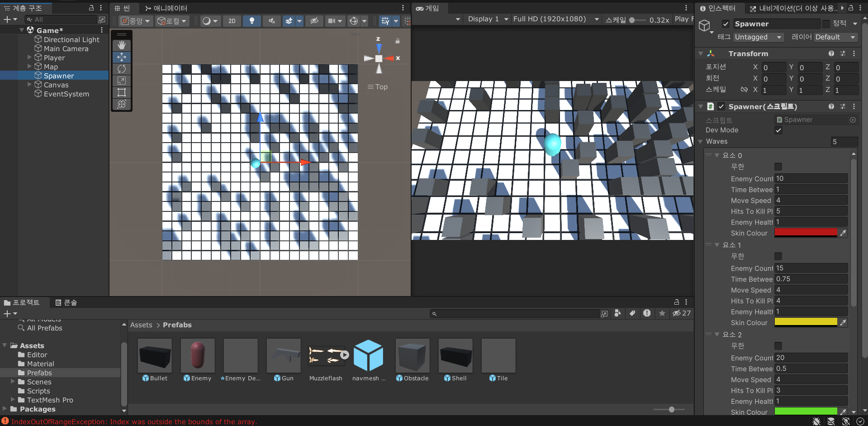This screenshot has width=868, height=426.
Task: Select the Rect transform tool
Action: point(122,92)
